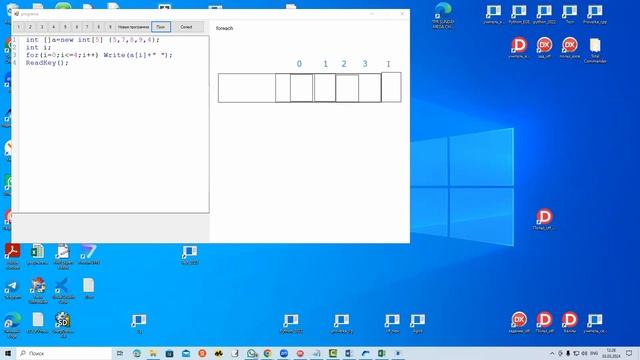Image resolution: width=640 pixels, height=360 pixels.
Task: Click numbered button 1 in the program toolbar
Action: click(x=19, y=27)
